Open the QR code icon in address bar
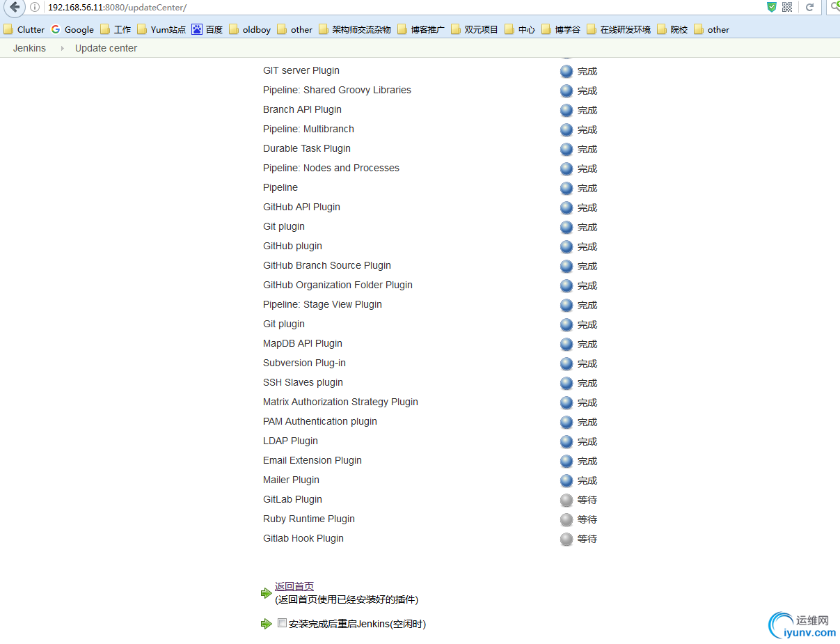 click(787, 7)
